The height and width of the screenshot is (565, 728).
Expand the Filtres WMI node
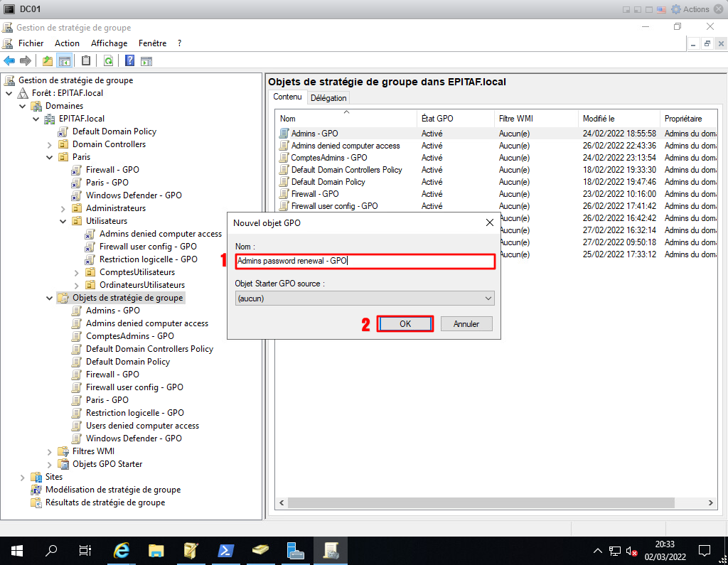[x=50, y=452]
